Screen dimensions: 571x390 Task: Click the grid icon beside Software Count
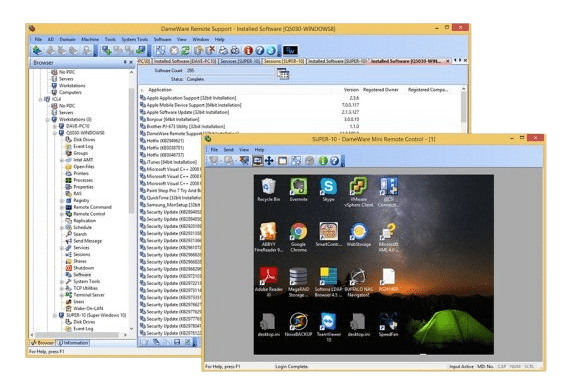click(283, 74)
